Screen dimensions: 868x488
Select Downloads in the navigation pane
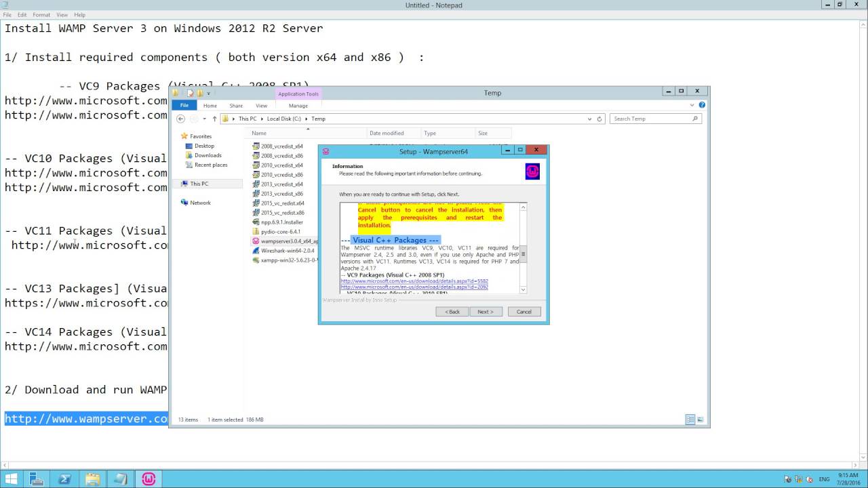[x=208, y=155]
